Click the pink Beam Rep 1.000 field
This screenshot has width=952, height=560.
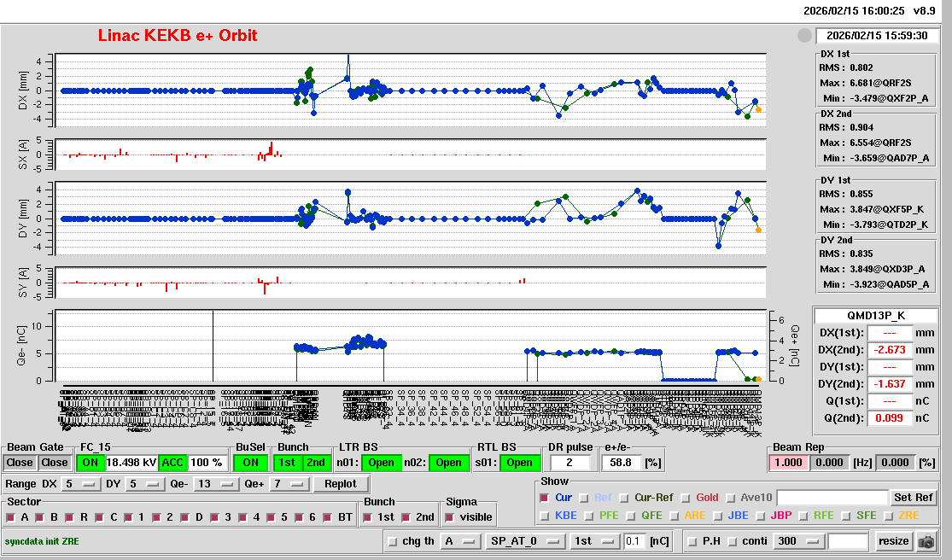tap(789, 463)
